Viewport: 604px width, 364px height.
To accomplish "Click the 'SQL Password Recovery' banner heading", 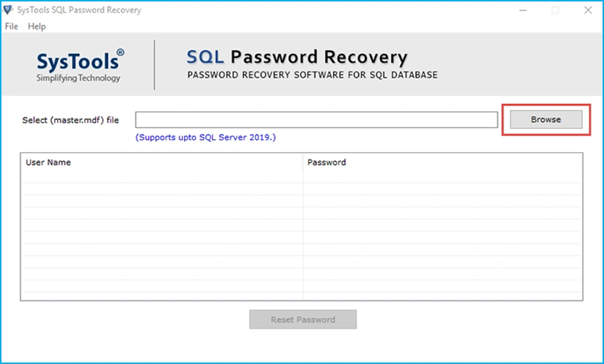I will point(297,58).
